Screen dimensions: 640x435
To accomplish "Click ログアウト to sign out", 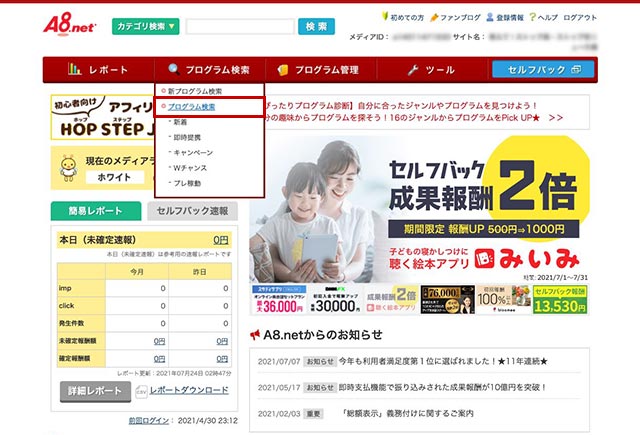I will coord(580,18).
